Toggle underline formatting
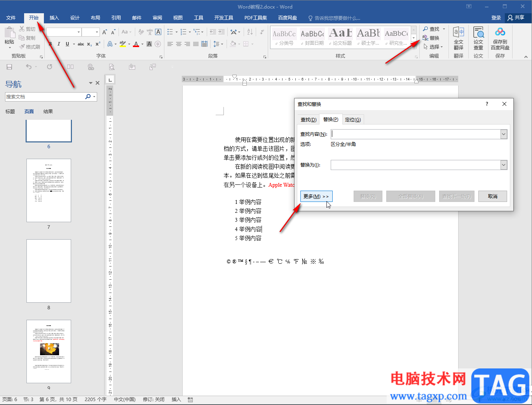The height and width of the screenshot is (405, 532). (67, 44)
